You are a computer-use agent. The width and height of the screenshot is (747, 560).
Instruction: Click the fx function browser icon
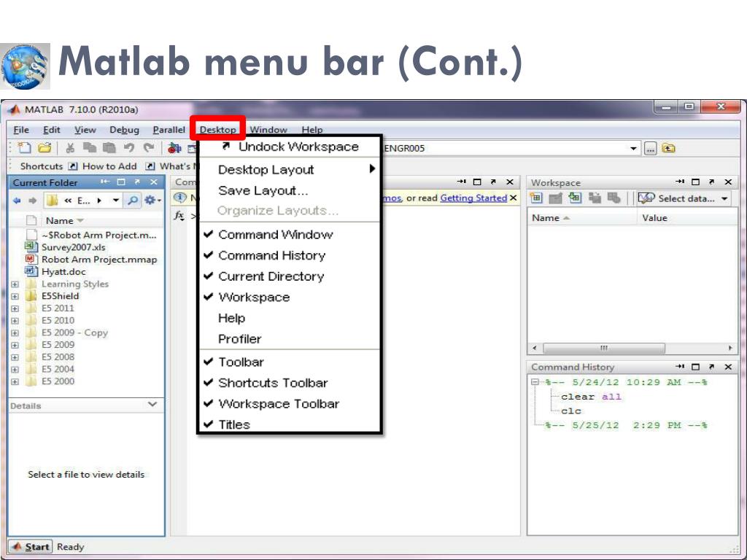179,216
